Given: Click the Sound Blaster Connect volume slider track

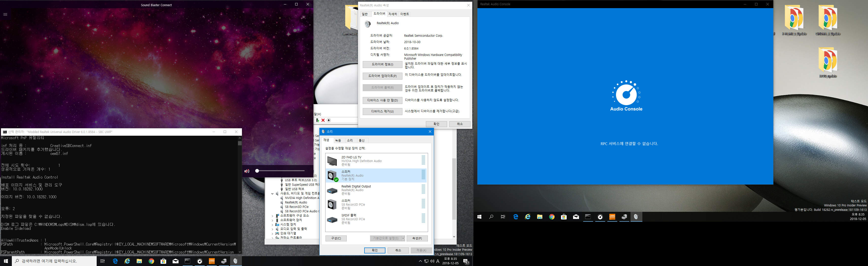Looking at the screenshot, I should (x=280, y=171).
